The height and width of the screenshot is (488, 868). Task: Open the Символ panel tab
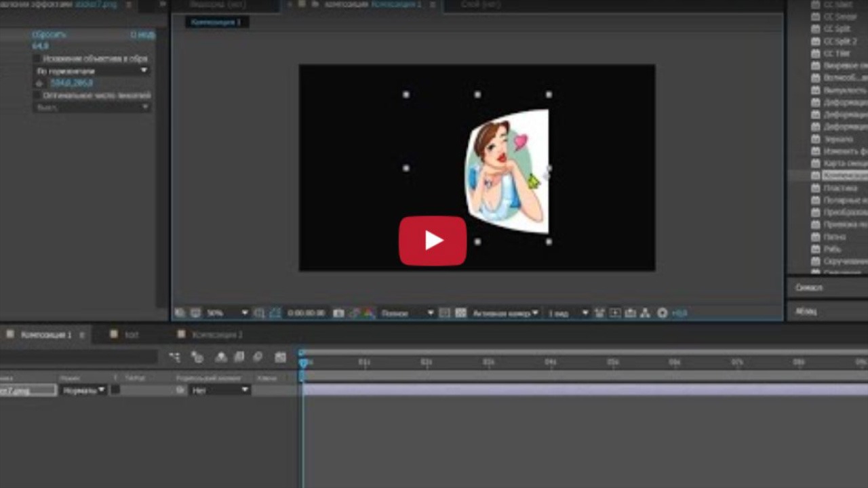[x=808, y=287]
